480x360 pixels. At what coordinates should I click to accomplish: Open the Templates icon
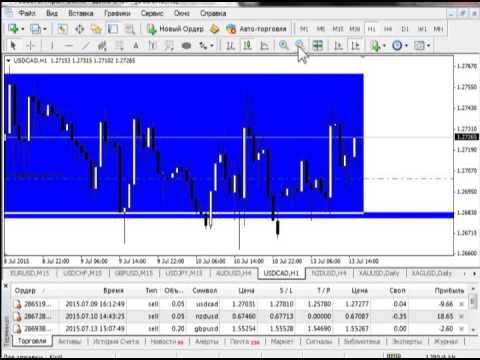point(419,45)
